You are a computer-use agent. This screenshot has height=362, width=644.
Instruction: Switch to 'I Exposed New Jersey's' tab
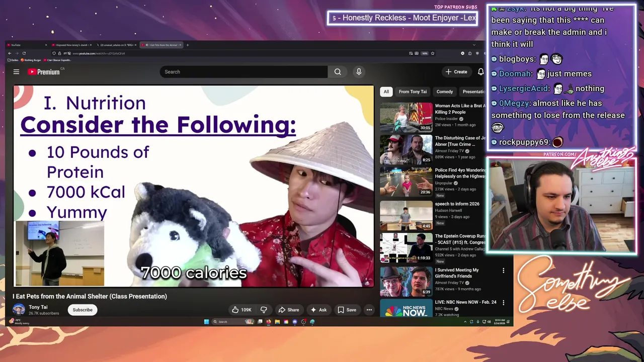click(x=72, y=45)
